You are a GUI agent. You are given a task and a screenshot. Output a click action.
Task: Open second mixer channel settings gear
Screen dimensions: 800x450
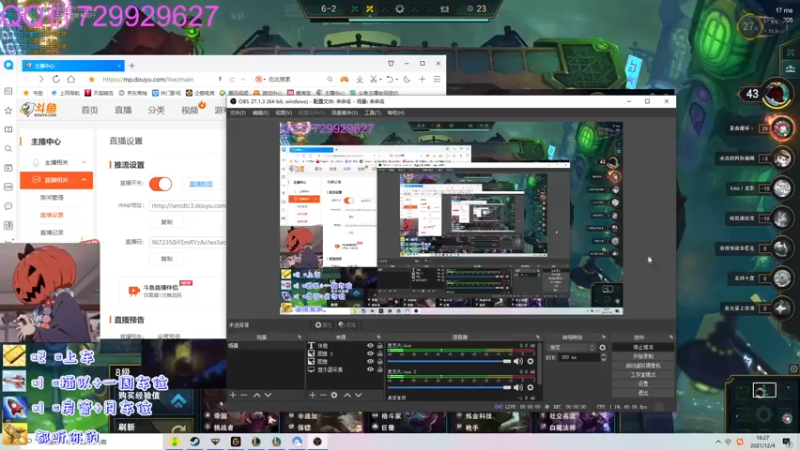click(x=531, y=387)
